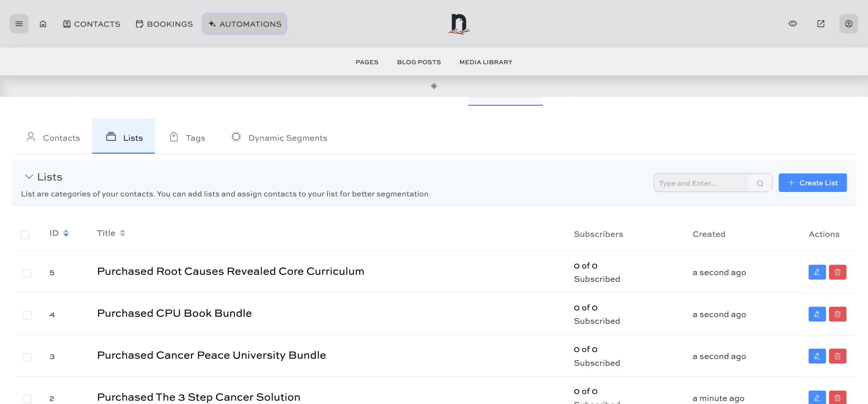Open the hamburger menu icon
Viewport: 868px width, 404px height.
tap(19, 24)
